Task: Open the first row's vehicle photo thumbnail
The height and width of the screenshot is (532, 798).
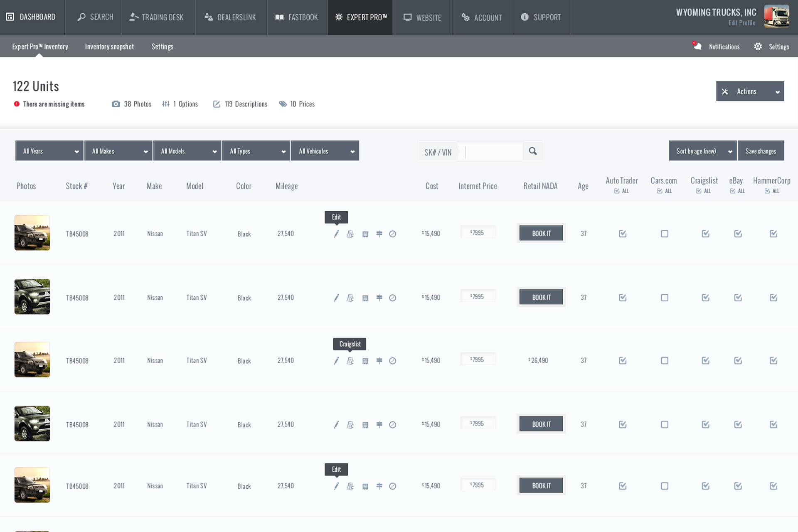Action: (32, 233)
